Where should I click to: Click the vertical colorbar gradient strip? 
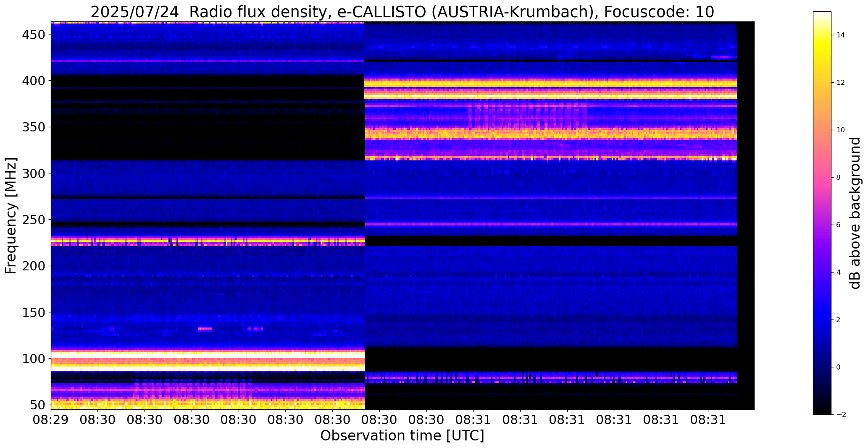(x=822, y=213)
